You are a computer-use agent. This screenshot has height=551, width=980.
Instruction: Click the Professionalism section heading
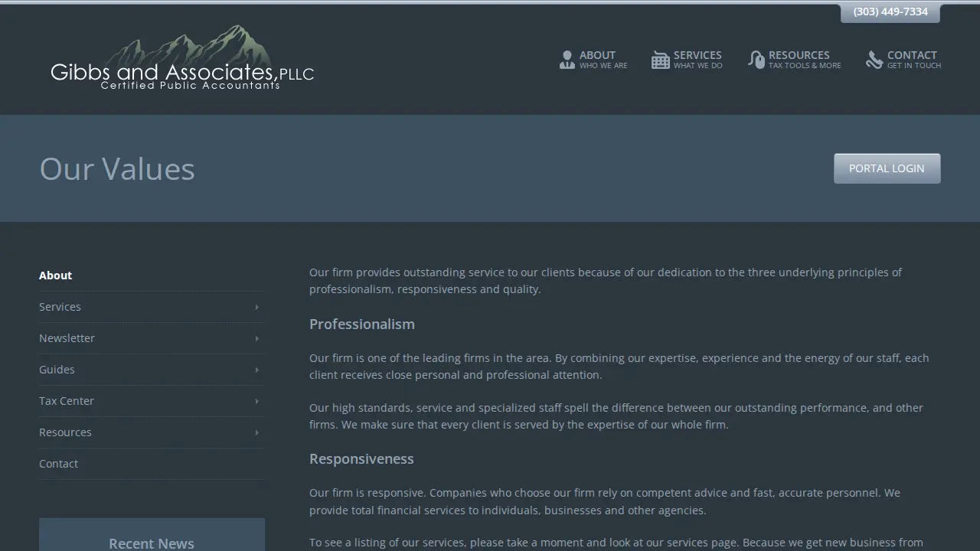362,324
